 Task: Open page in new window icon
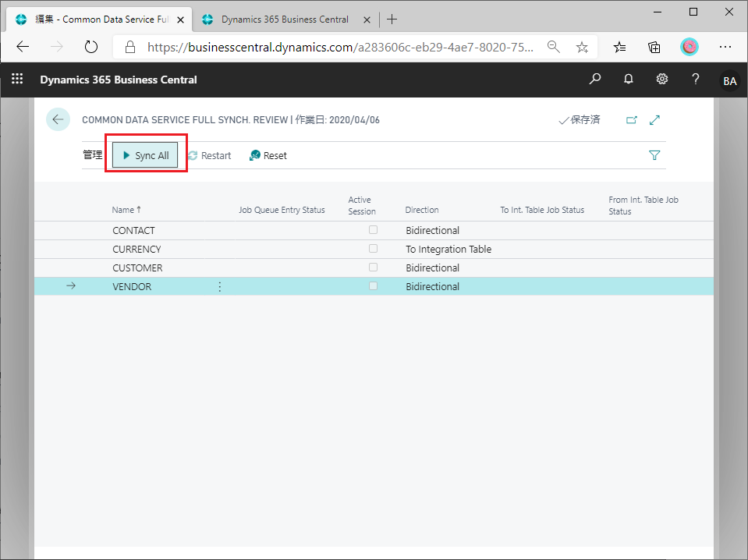pos(632,120)
